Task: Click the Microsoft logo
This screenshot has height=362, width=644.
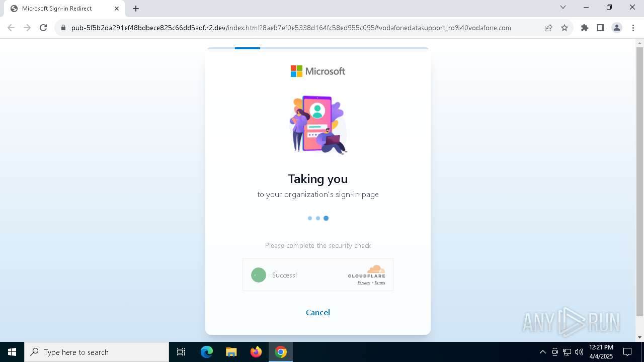Action: pyautogui.click(x=318, y=71)
